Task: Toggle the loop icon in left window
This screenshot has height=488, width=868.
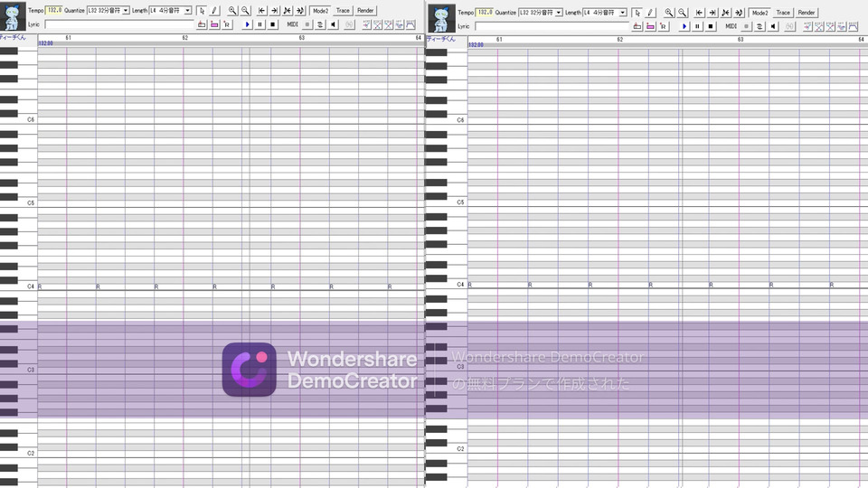Action: pos(320,24)
